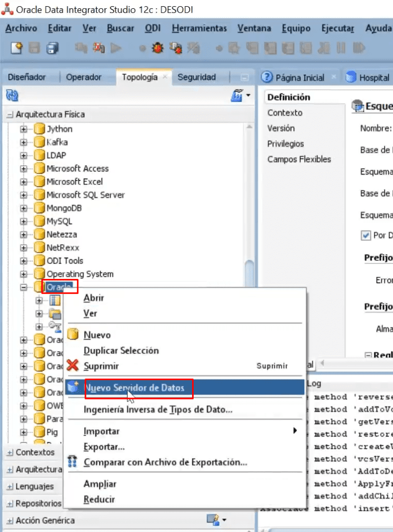Click the refresh icon under Diseñador tab
The width and height of the screenshot is (393, 532).
[x=12, y=96]
